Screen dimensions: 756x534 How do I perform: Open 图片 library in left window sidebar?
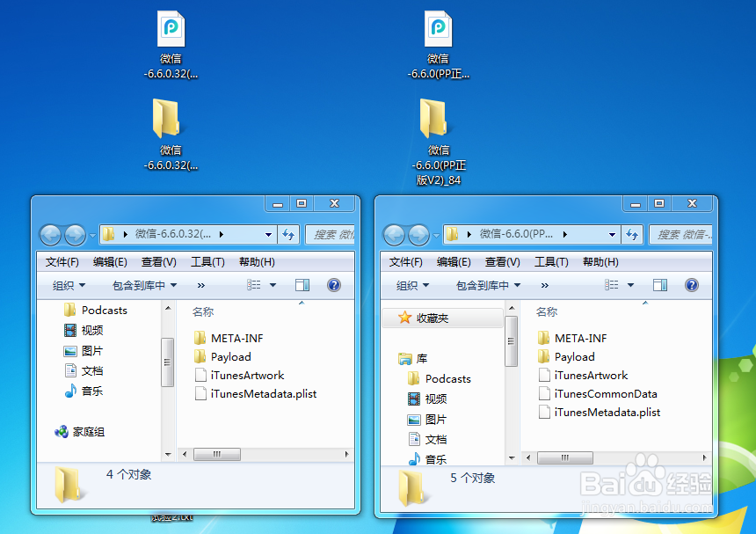point(84,351)
